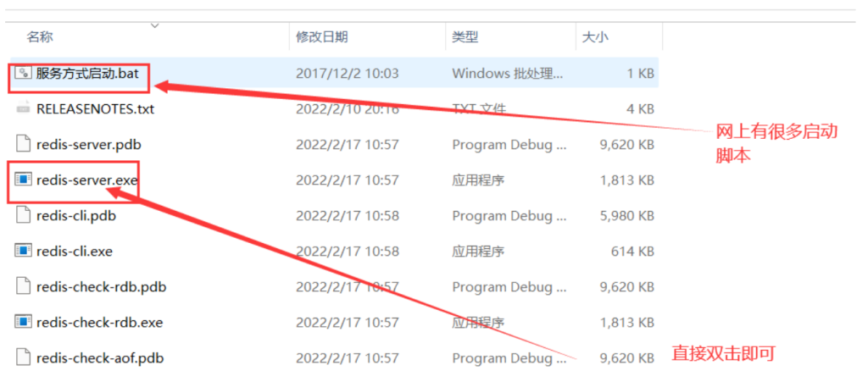The width and height of the screenshot is (868, 382).
Task: Click file name 服务方式启动.bat
Action: coord(87,73)
